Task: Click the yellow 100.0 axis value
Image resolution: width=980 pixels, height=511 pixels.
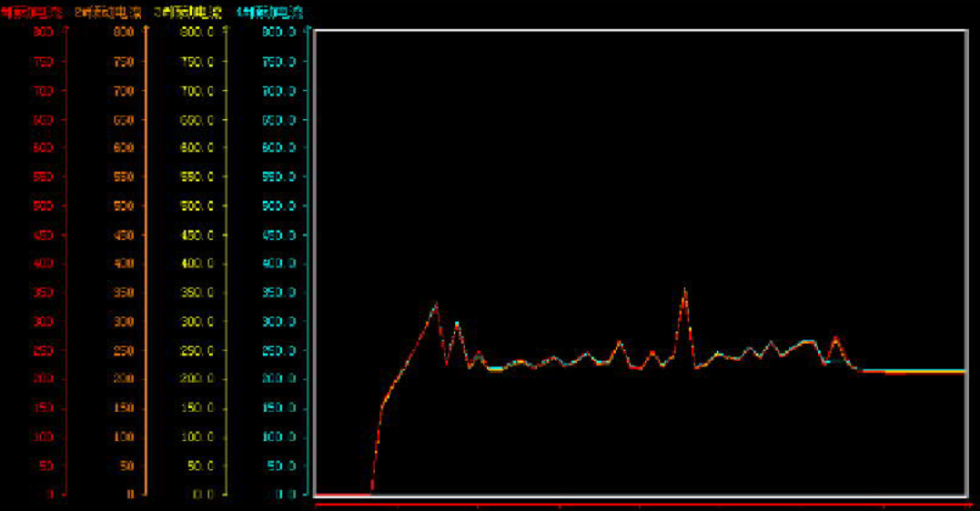Action: point(197,436)
